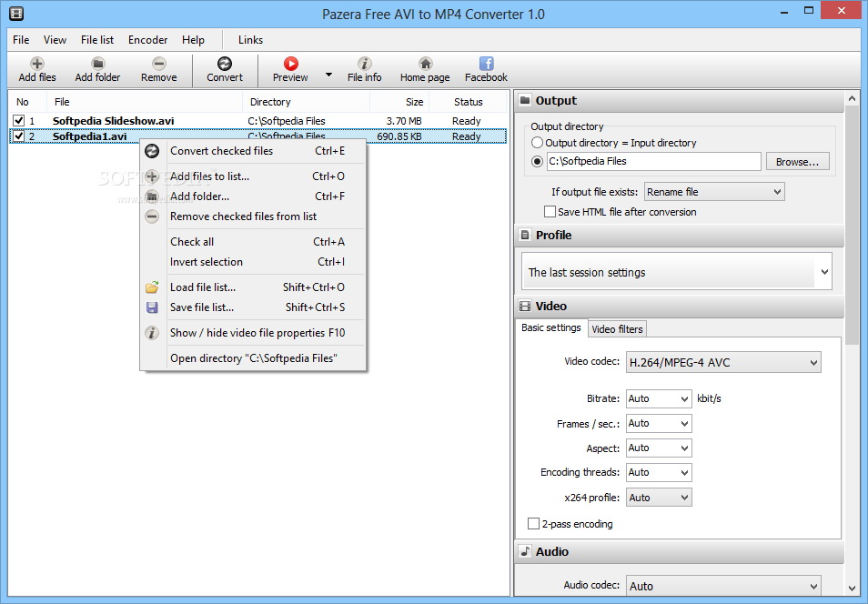Click the Add folder toolbar icon
The height and width of the screenshot is (604, 868).
point(98,63)
